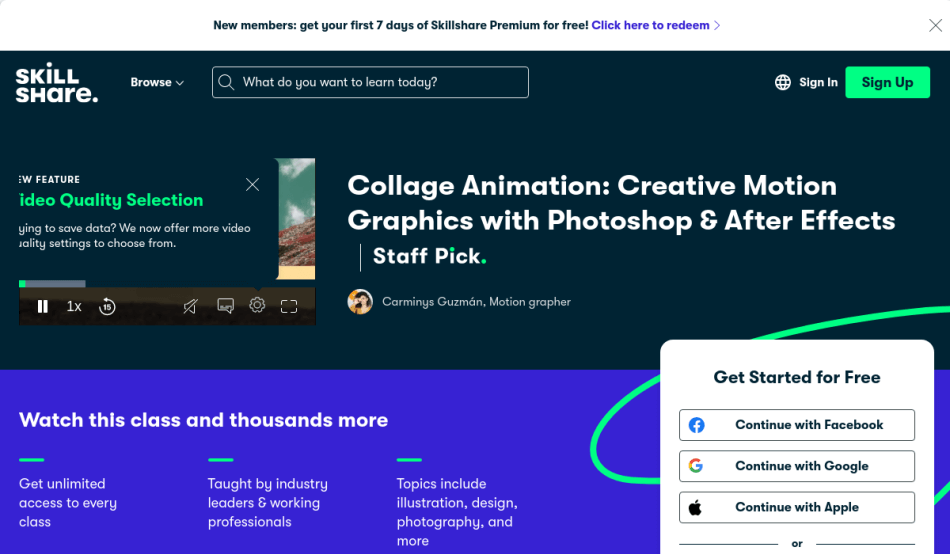Toggle the video mute speaker icon
950x554 pixels.
point(191,307)
